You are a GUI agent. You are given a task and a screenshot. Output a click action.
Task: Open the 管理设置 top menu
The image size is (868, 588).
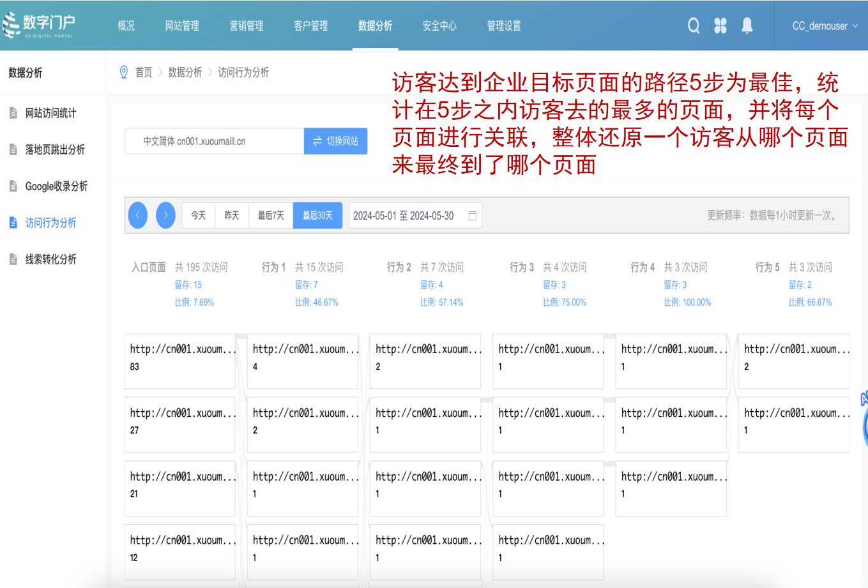click(504, 26)
